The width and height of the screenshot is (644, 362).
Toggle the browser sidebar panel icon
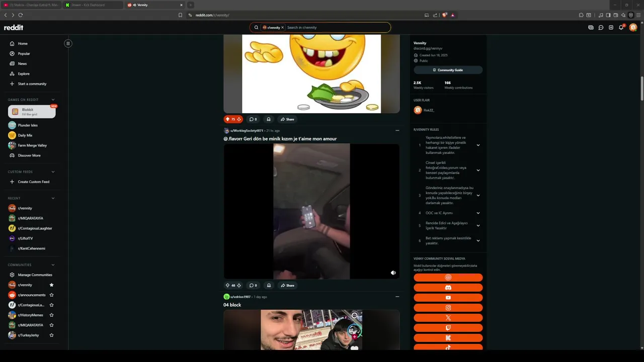608,15
